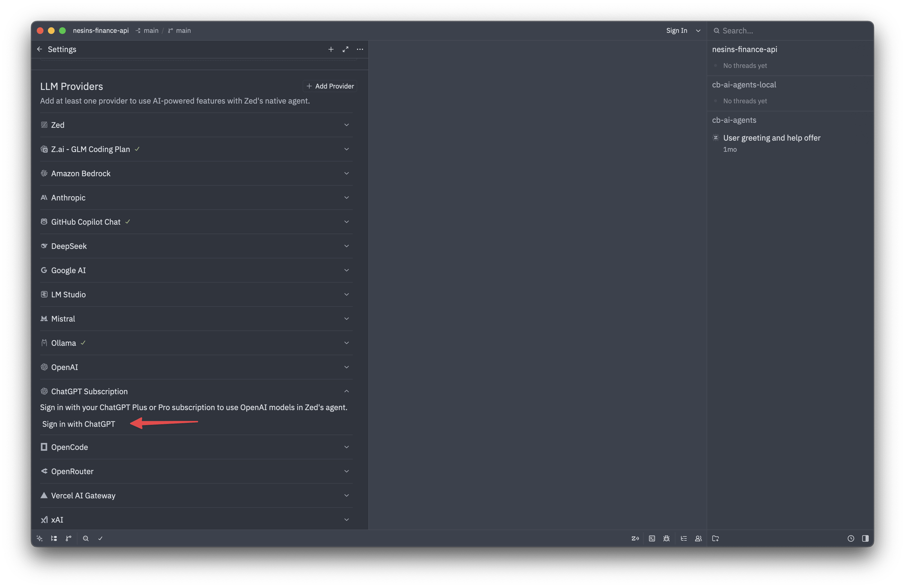
Task: Expand the Anthropic provider section
Action: tap(196, 197)
